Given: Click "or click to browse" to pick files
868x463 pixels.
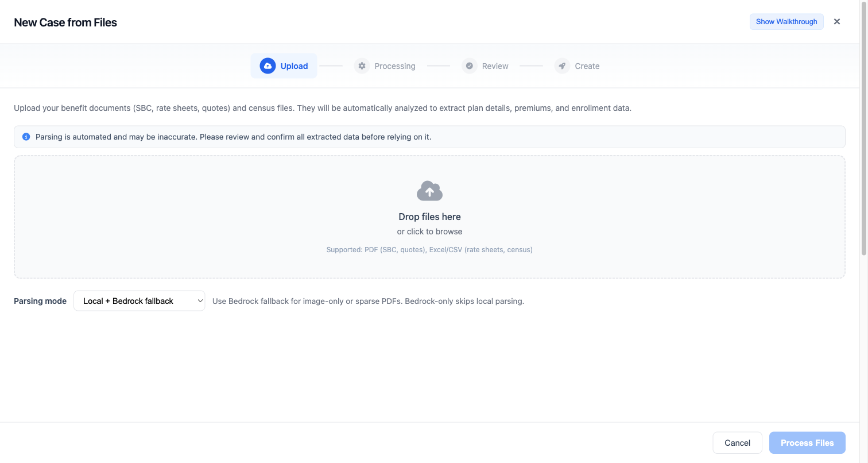Looking at the screenshot, I should tap(429, 231).
